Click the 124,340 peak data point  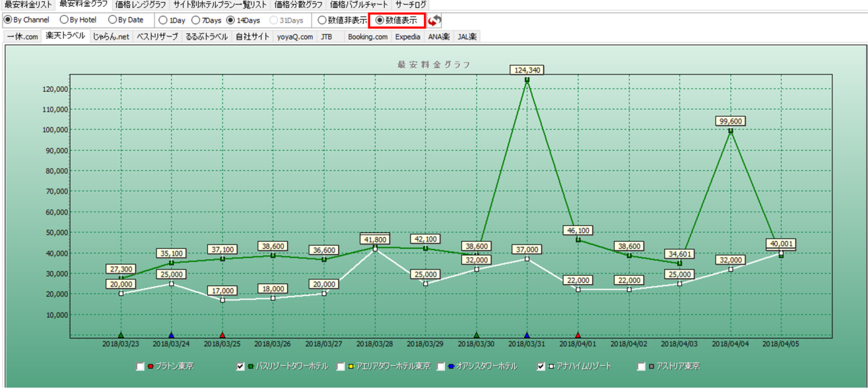click(527, 80)
